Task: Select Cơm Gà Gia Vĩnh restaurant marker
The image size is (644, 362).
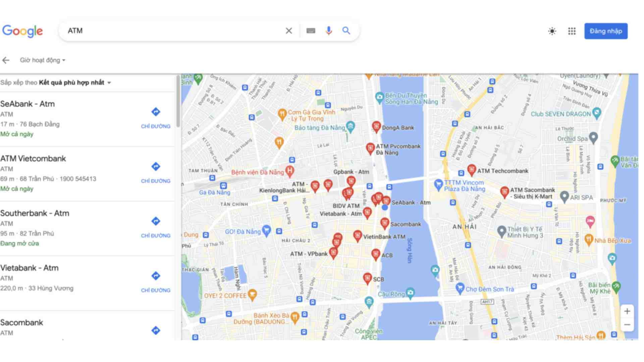Action: 282,114
